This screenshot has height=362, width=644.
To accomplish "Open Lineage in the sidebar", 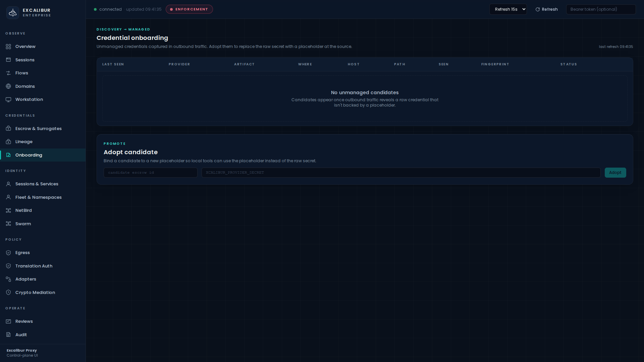I will (x=24, y=142).
